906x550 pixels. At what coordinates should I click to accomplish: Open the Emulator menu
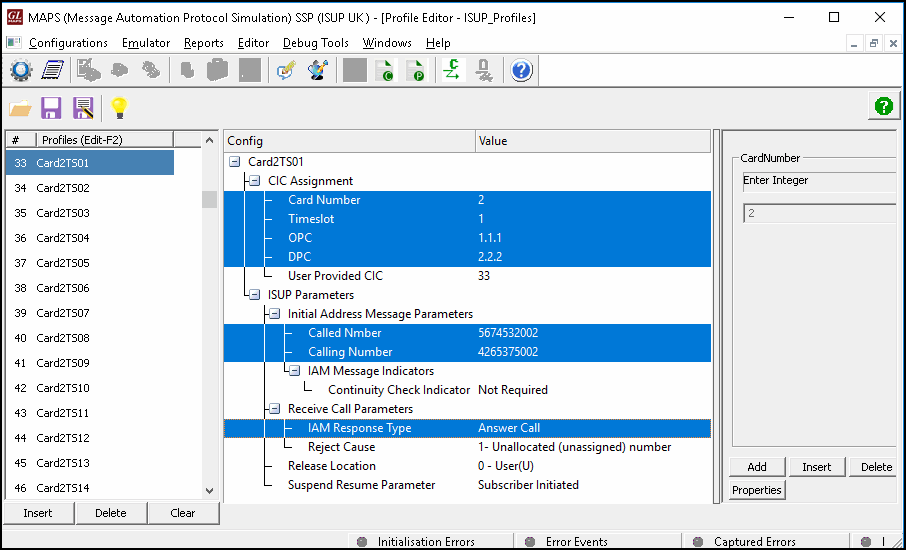[x=146, y=43]
